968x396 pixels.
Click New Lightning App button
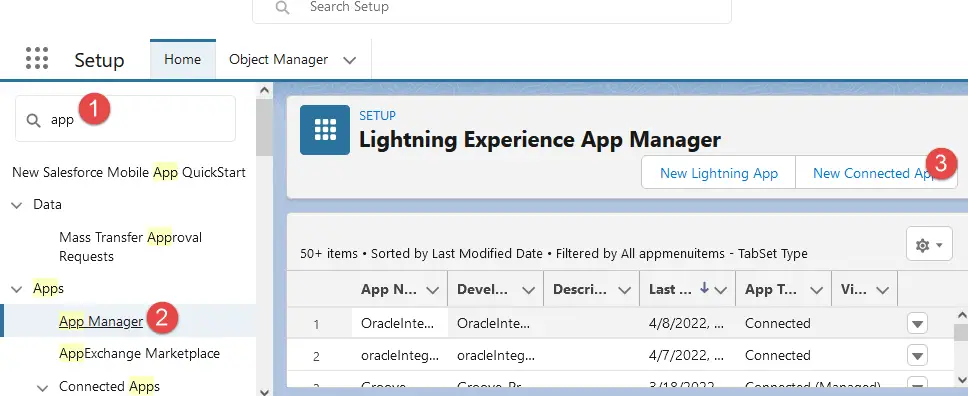tap(719, 172)
